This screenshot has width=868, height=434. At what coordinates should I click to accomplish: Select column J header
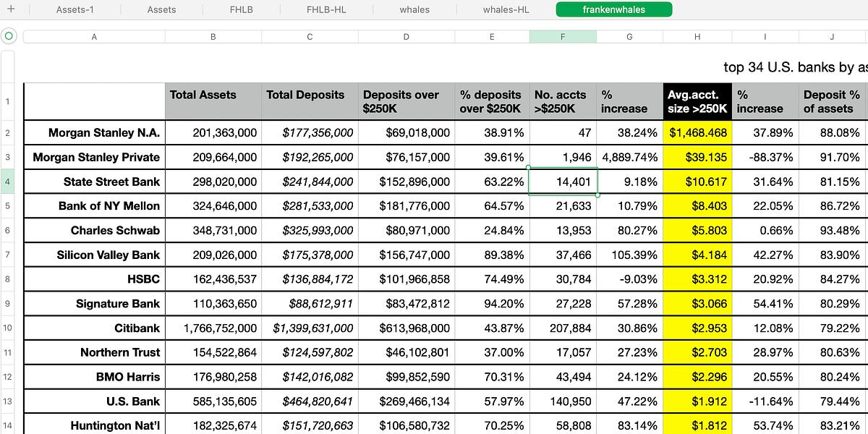(832, 36)
